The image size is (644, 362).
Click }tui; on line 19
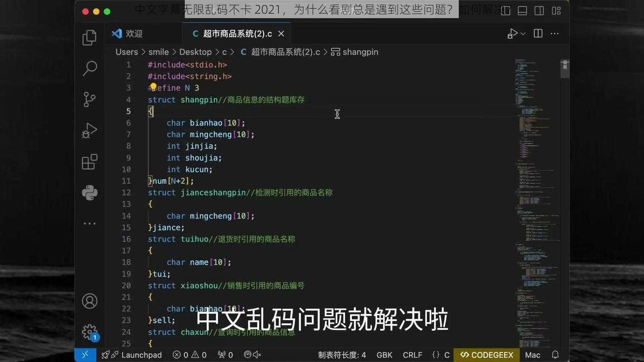point(159,274)
